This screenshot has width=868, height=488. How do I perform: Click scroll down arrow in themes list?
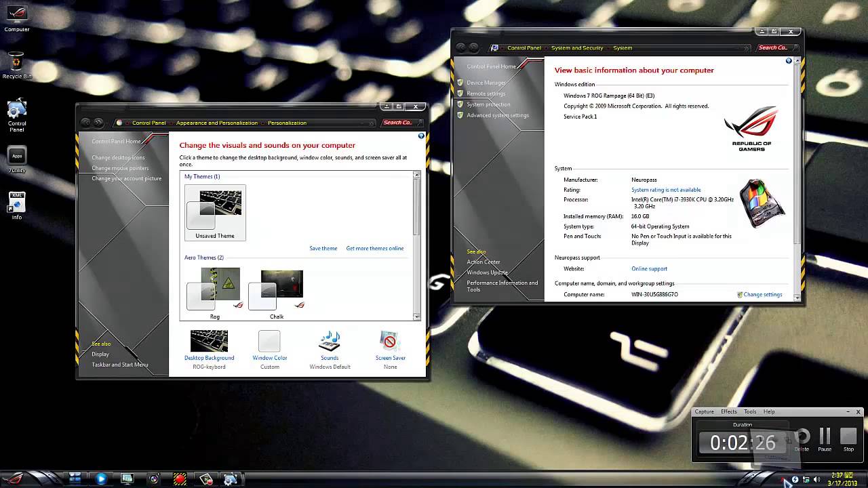pyautogui.click(x=416, y=316)
